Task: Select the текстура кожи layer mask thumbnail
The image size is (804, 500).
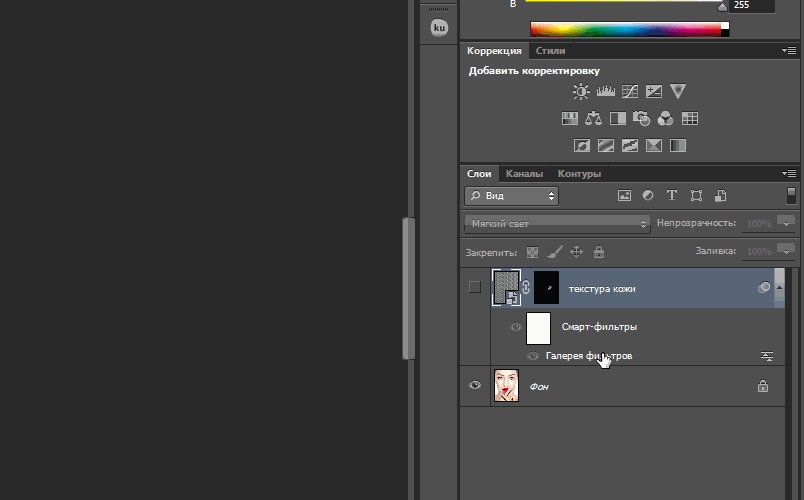Action: [547, 288]
